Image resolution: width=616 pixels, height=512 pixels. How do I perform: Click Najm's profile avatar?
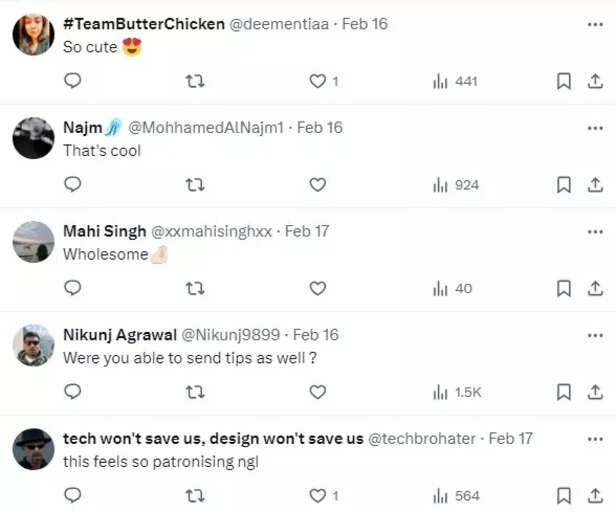[x=33, y=138]
